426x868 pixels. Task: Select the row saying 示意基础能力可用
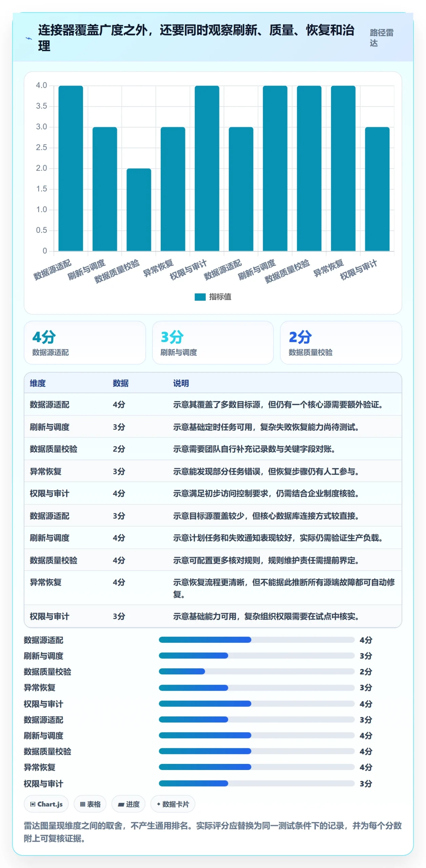213,616
